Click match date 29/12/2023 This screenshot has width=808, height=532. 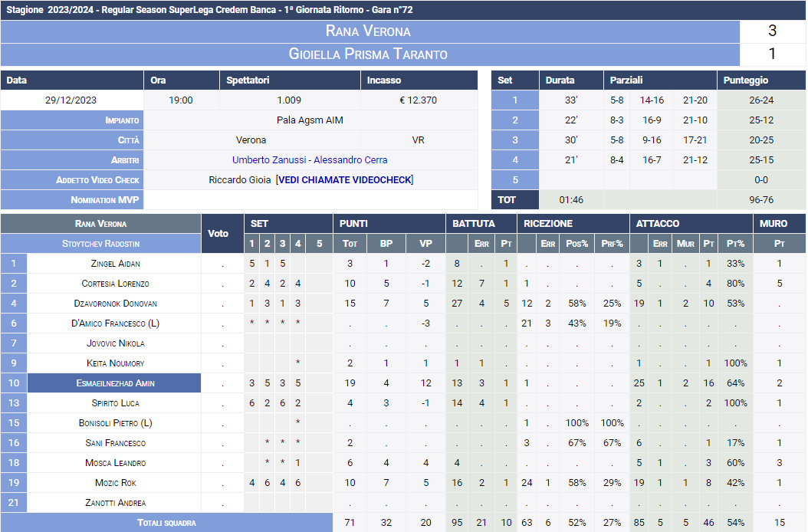point(71,100)
